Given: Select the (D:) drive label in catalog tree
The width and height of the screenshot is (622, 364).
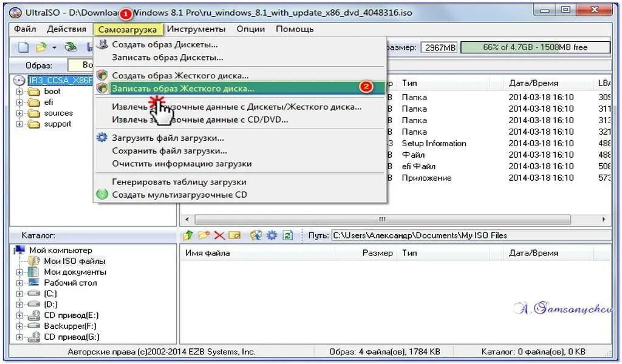Looking at the screenshot, I should coord(51,305).
